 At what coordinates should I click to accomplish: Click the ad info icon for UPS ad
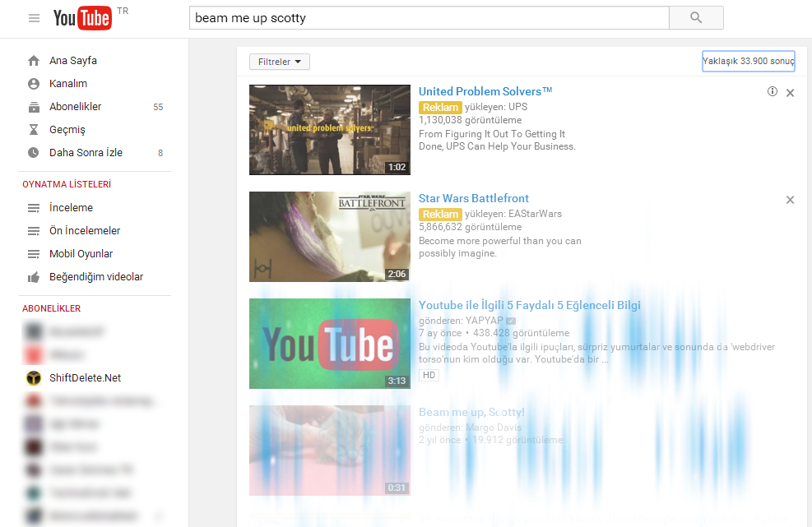tap(773, 91)
